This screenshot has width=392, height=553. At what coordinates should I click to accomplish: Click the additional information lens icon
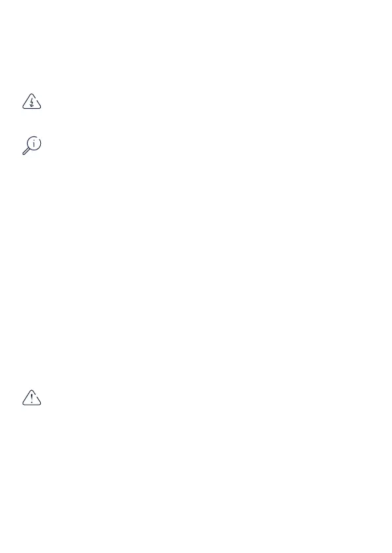click(32, 145)
